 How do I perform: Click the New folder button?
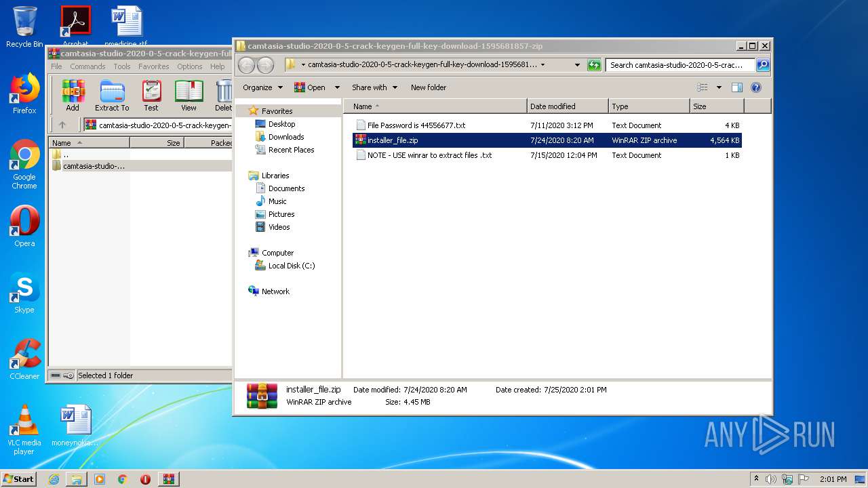[x=429, y=87]
